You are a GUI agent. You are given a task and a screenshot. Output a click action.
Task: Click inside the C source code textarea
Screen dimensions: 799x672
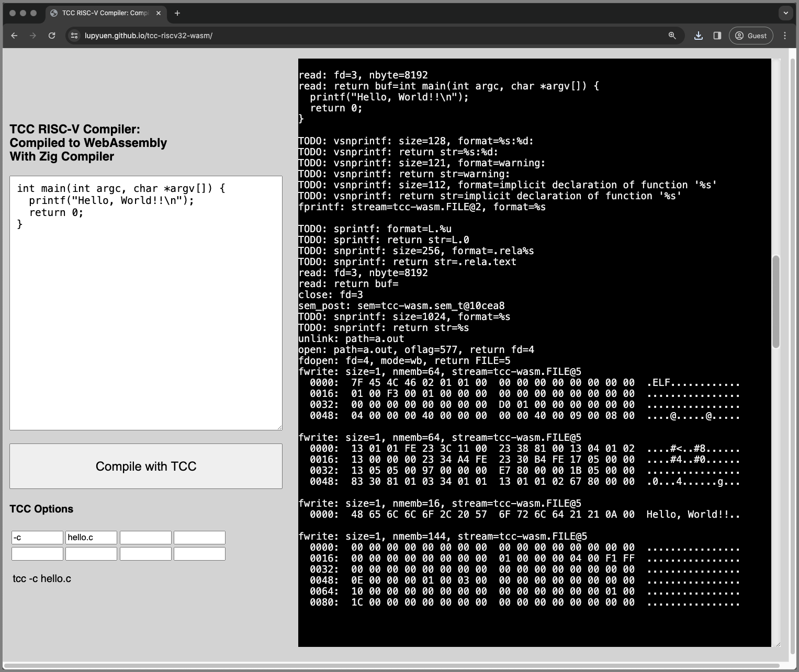146,303
